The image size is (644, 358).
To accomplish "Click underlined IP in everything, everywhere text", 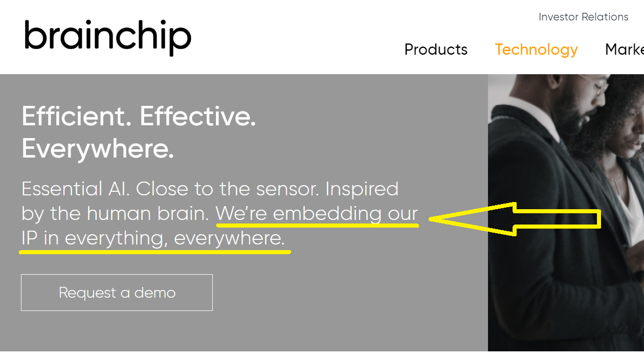I will coord(153,238).
